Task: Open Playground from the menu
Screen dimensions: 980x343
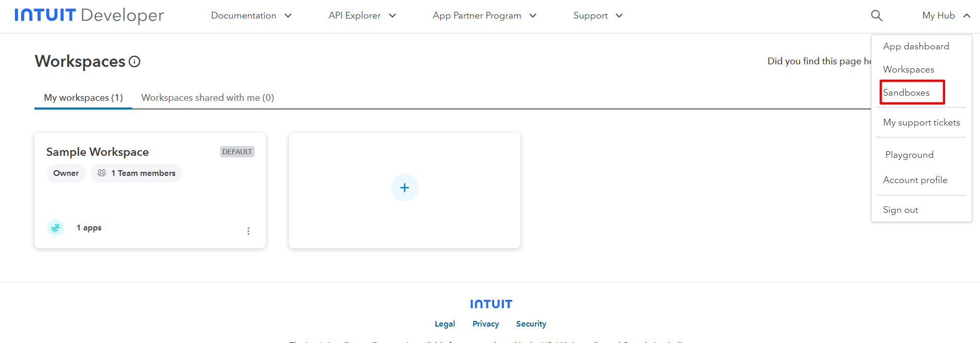Action: pos(910,155)
